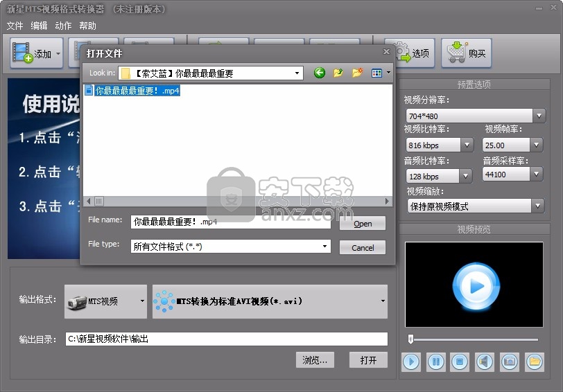Open the MTS视频 output format dropdown
The image size is (563, 392).
tap(105, 301)
